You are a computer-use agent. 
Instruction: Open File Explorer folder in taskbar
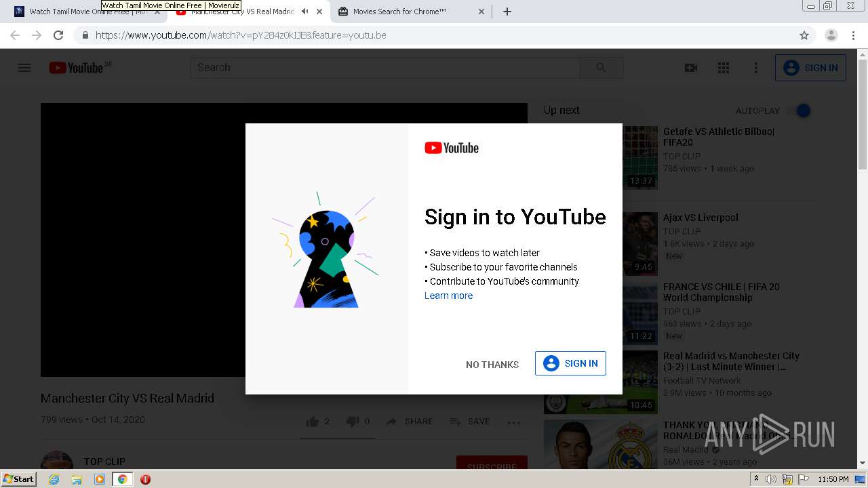click(x=77, y=479)
